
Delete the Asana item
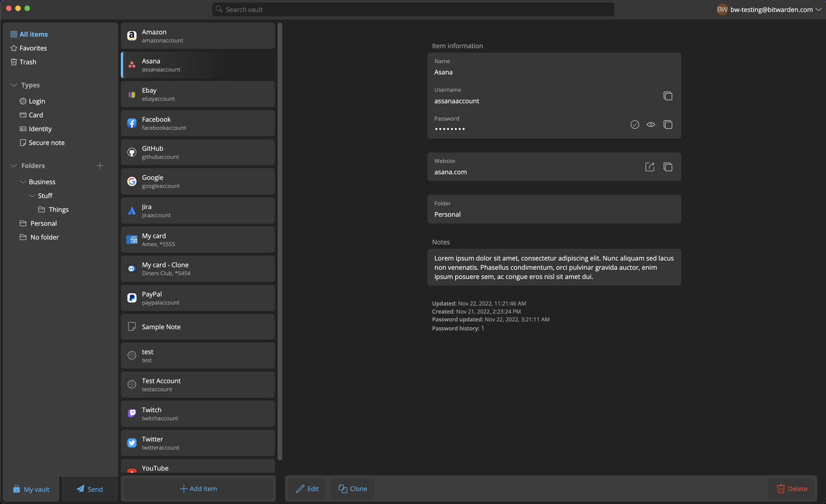tap(792, 489)
